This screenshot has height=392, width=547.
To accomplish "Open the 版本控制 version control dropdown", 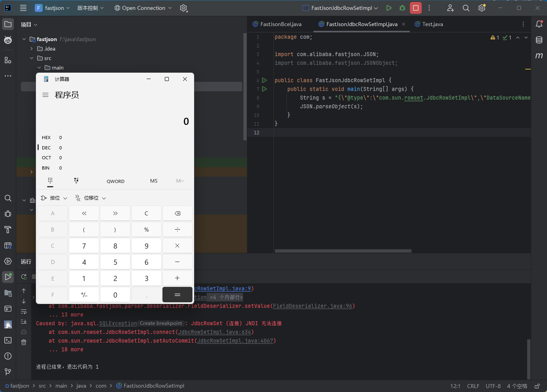I will click(x=91, y=8).
